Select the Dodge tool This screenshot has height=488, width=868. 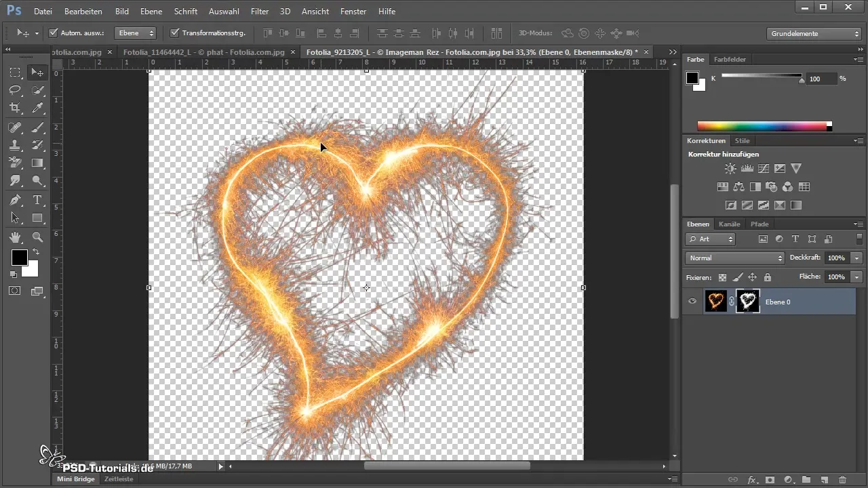(x=37, y=180)
